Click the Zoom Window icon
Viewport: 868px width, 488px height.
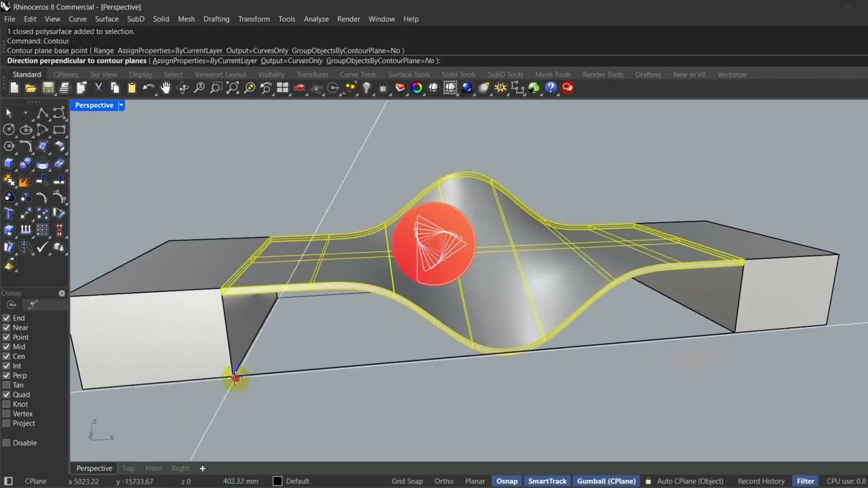[x=216, y=87]
